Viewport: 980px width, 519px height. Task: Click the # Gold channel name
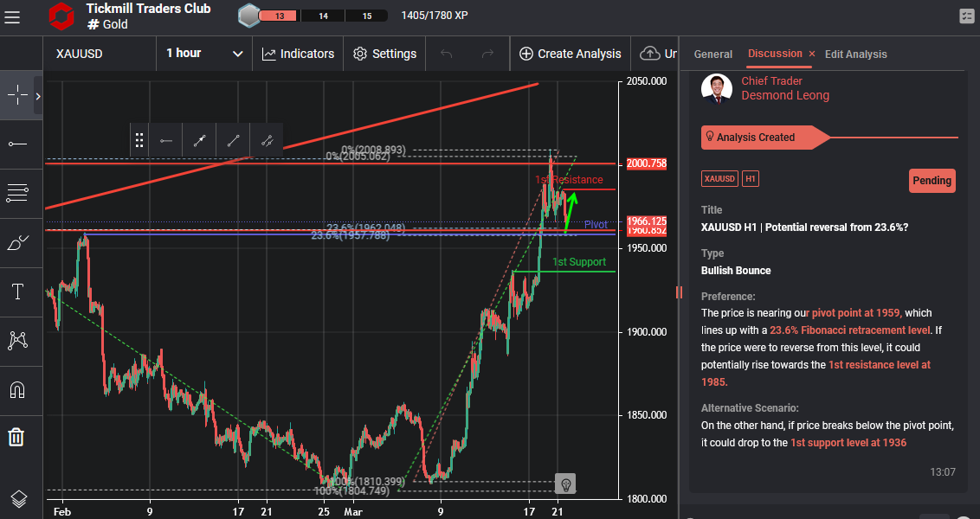click(x=107, y=24)
